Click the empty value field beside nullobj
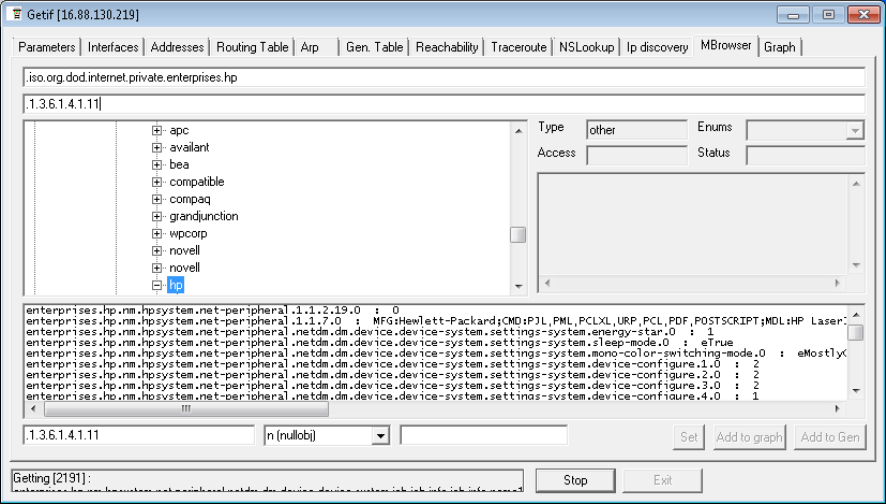The width and height of the screenshot is (886, 504). coord(484,435)
